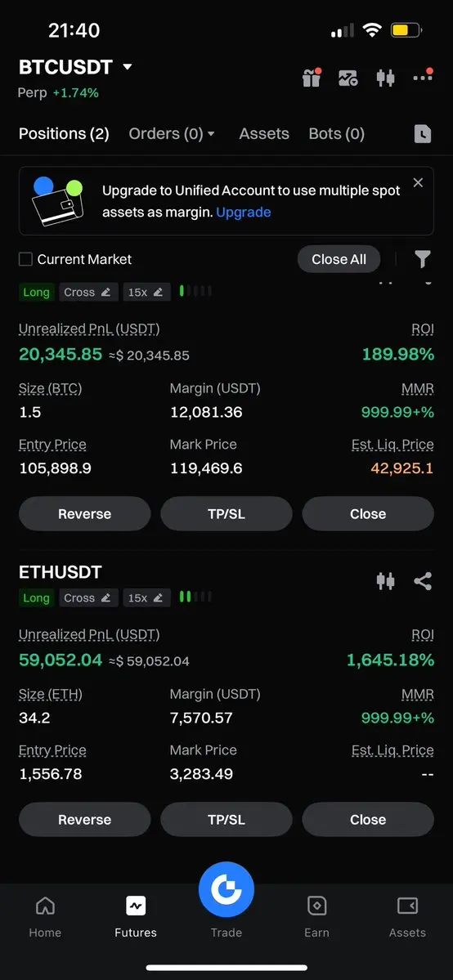Enable the Current Market checkbox
The height and width of the screenshot is (980, 453).
(x=25, y=259)
